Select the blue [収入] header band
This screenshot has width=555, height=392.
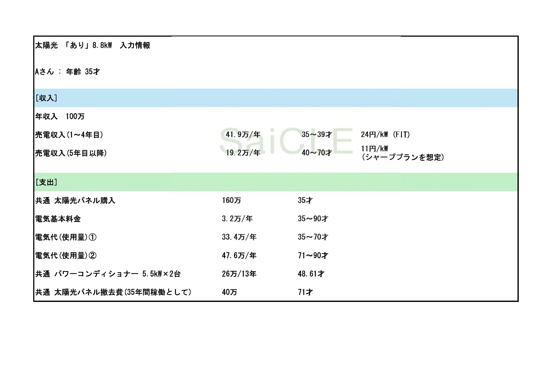(276, 98)
